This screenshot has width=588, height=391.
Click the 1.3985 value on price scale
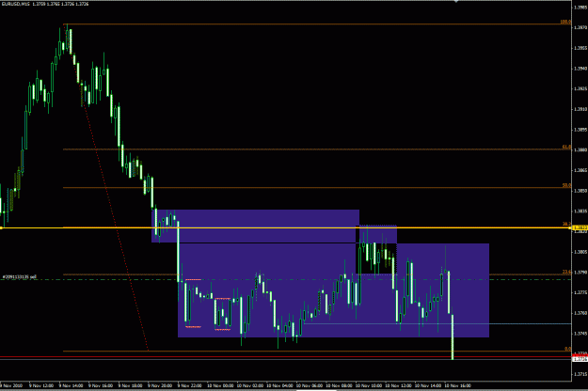580,8
